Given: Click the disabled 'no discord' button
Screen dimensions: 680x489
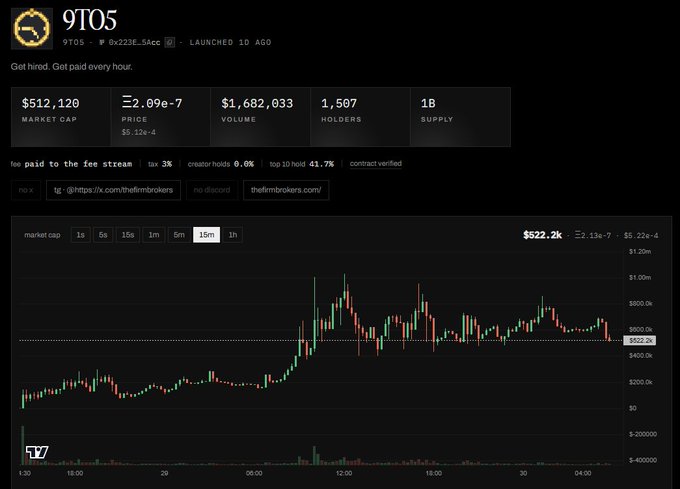Looking at the screenshot, I should click(212, 190).
